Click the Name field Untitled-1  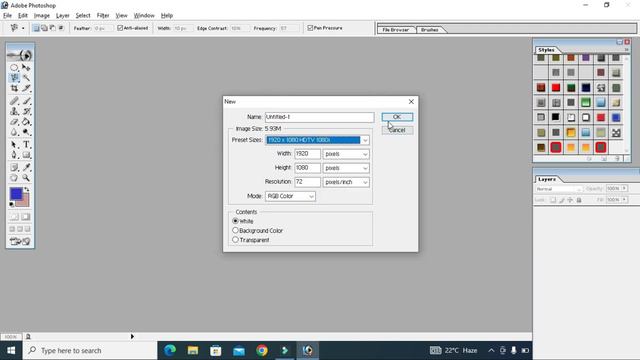[319, 117]
